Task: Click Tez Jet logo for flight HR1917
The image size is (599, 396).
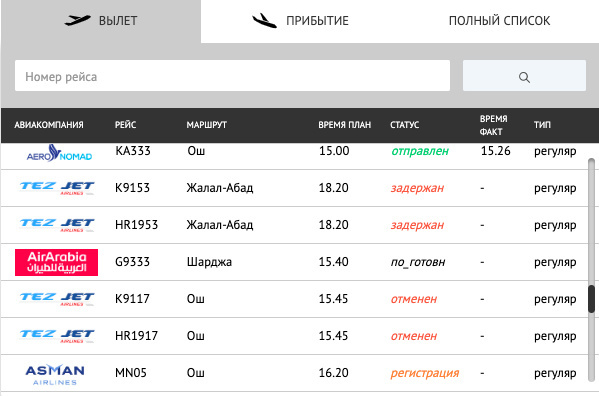Action: (x=57, y=336)
